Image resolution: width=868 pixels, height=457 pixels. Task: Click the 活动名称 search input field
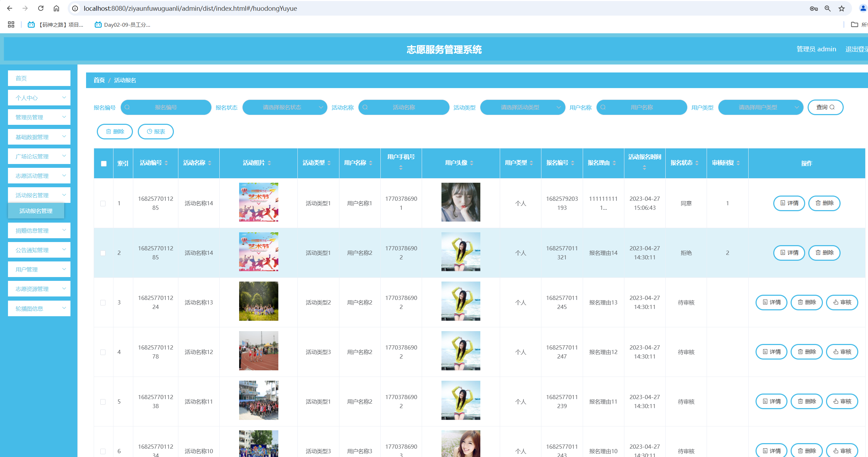click(x=404, y=107)
